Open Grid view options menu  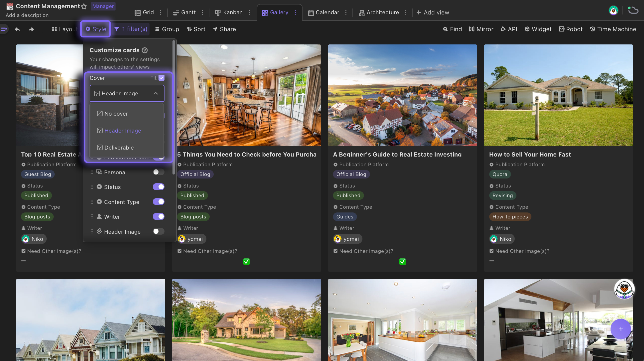point(161,12)
